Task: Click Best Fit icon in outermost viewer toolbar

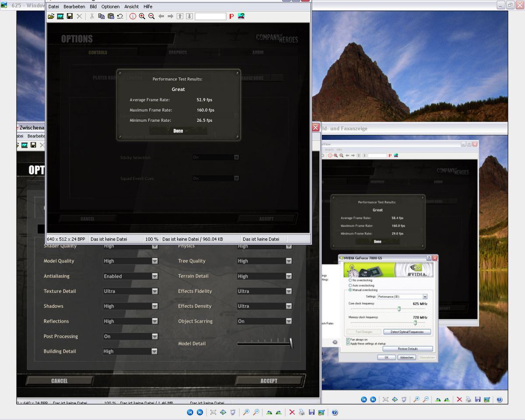Action: tap(213, 412)
